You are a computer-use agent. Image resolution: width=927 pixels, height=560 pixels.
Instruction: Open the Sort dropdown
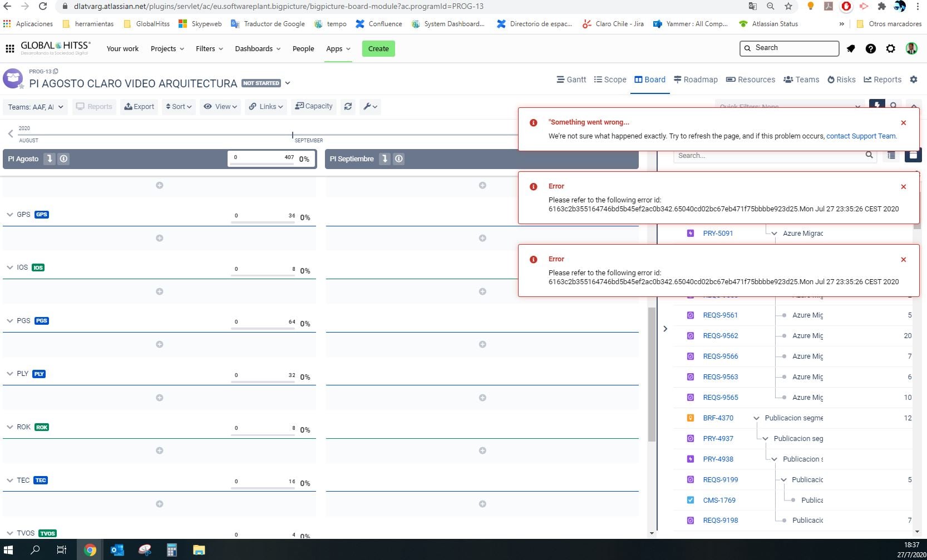[x=179, y=106]
